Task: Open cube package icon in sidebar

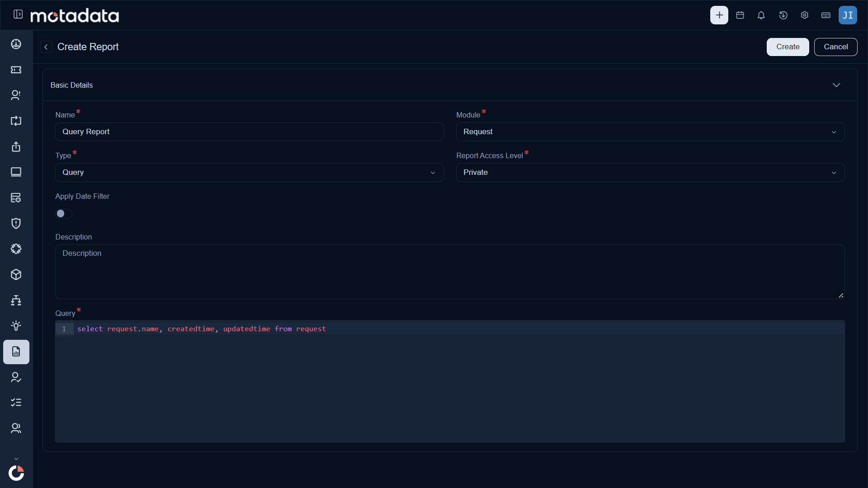Action: (16, 275)
